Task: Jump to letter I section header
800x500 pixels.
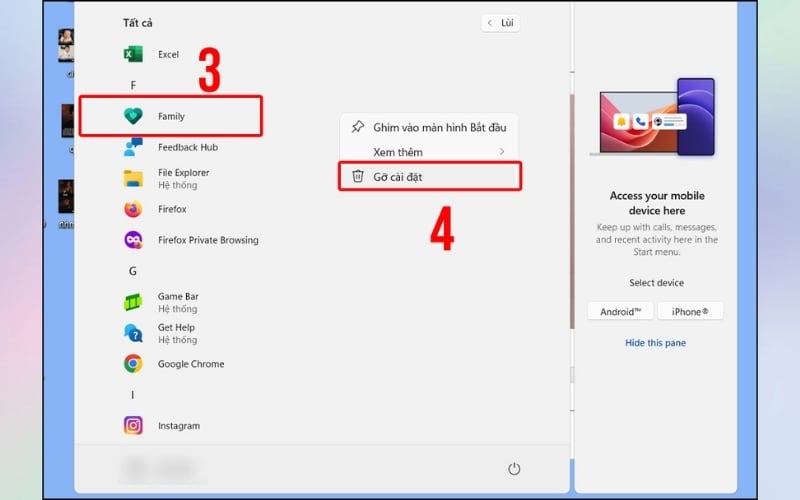Action: [133, 394]
